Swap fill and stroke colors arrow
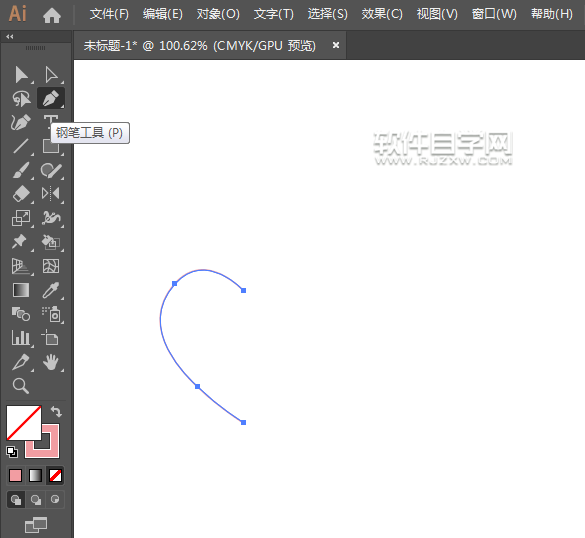 (x=56, y=412)
